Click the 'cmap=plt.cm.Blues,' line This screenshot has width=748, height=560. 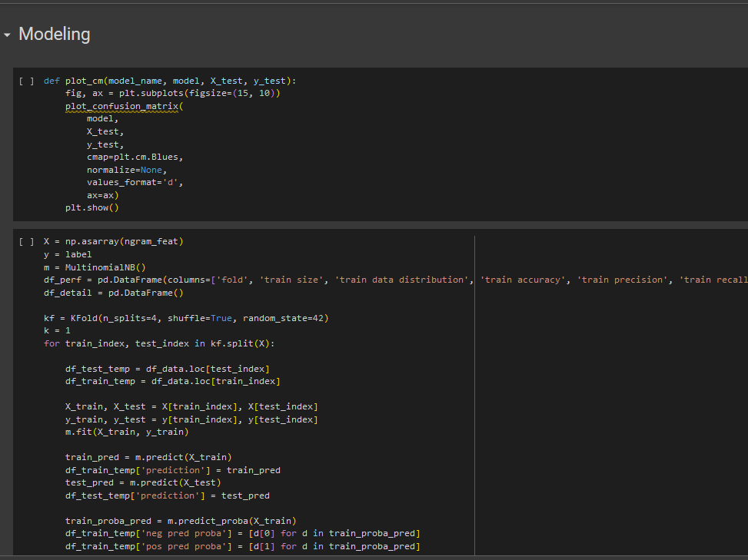(135, 157)
